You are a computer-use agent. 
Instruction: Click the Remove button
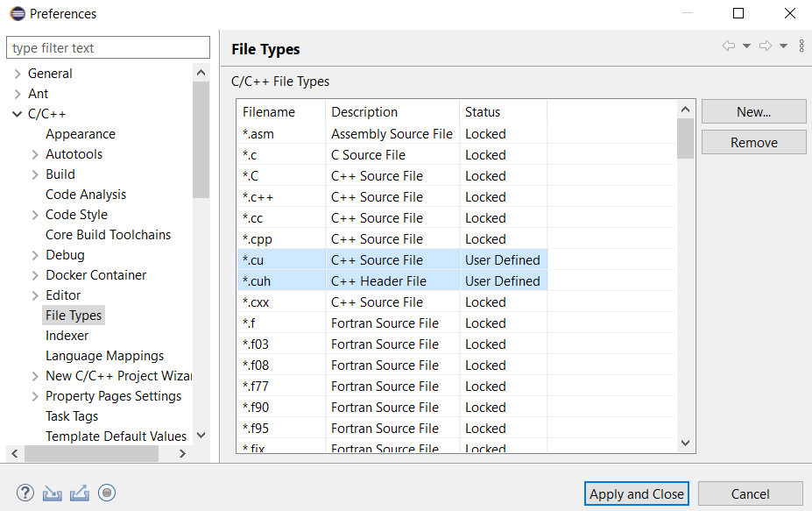753,142
